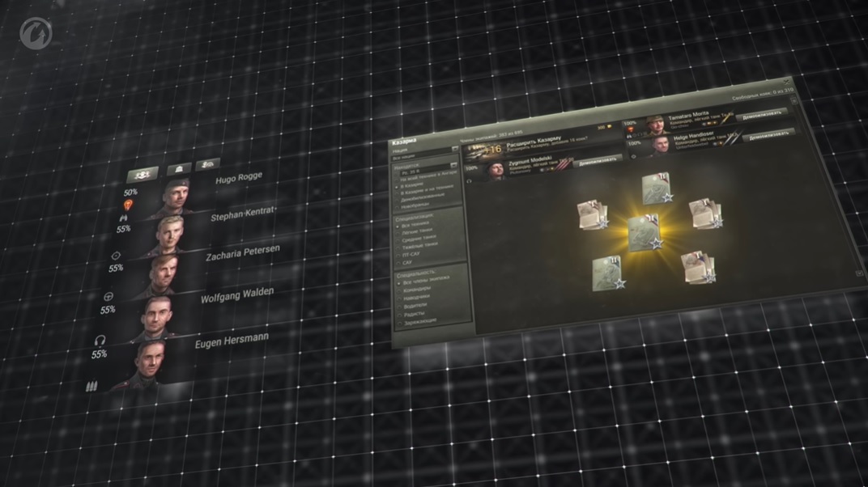Click the driver steering wheel icon
Image resolution: width=868 pixels, height=487 pixels.
click(108, 297)
